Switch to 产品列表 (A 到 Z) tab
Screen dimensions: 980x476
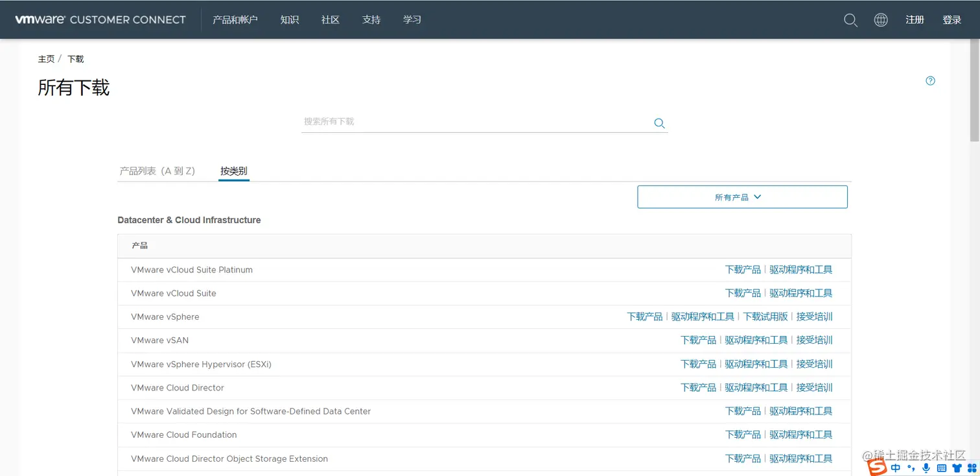tap(157, 171)
